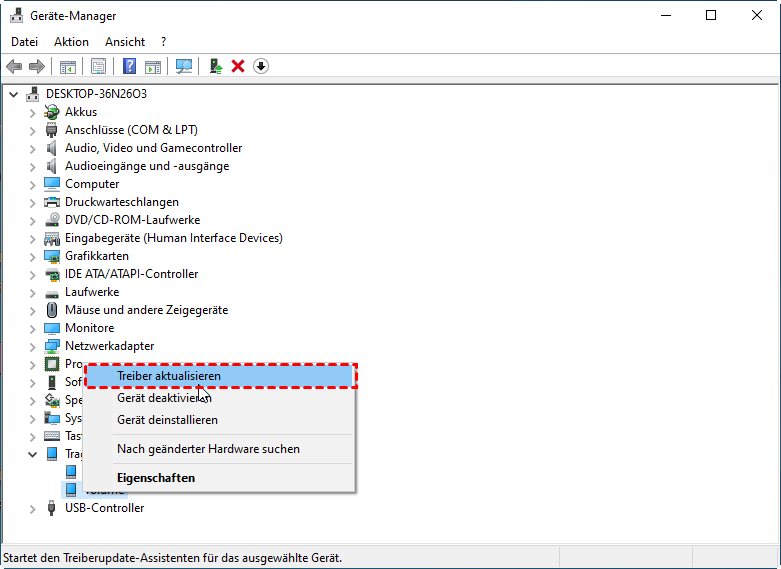
Task: Select Gerät deinstallieren in the context menu
Action: point(167,420)
